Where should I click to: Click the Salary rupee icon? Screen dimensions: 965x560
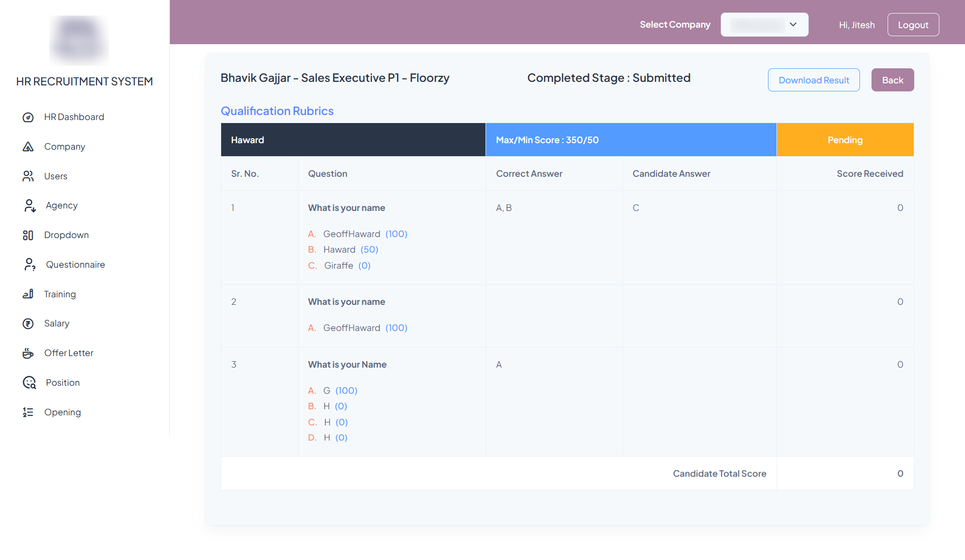28,323
